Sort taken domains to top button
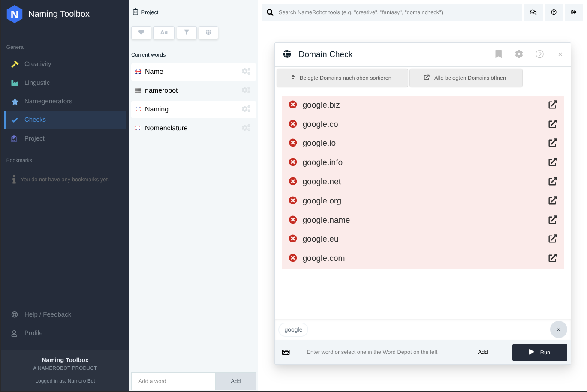This screenshot has width=587, height=392. 342,78
